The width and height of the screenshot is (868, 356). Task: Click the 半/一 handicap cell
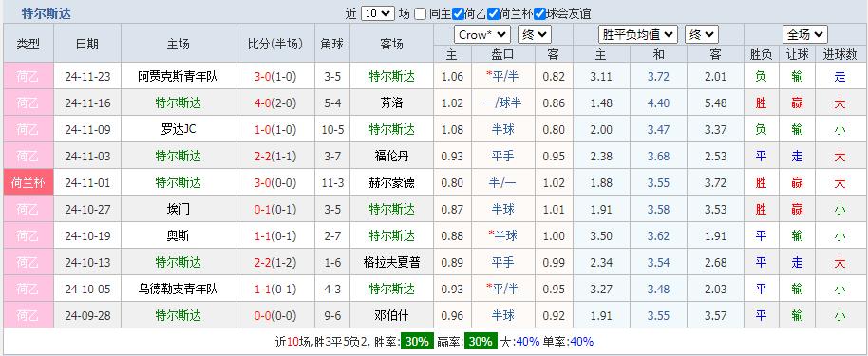point(502,182)
